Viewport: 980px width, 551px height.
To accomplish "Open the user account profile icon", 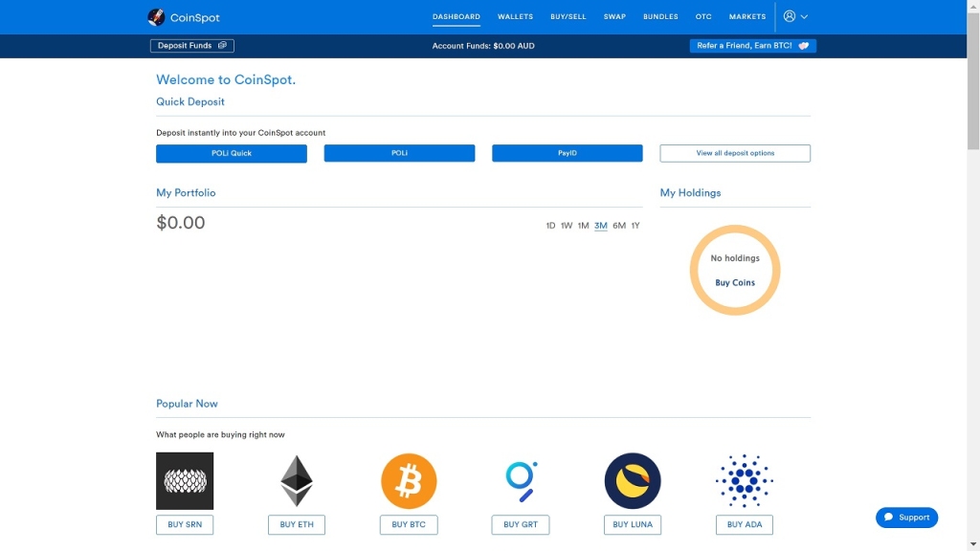I will click(790, 16).
